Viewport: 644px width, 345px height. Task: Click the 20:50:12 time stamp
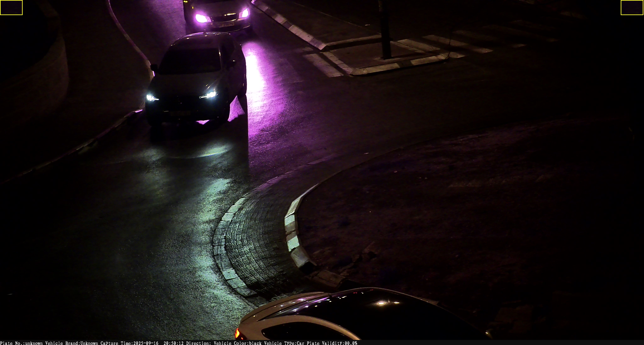174,343
